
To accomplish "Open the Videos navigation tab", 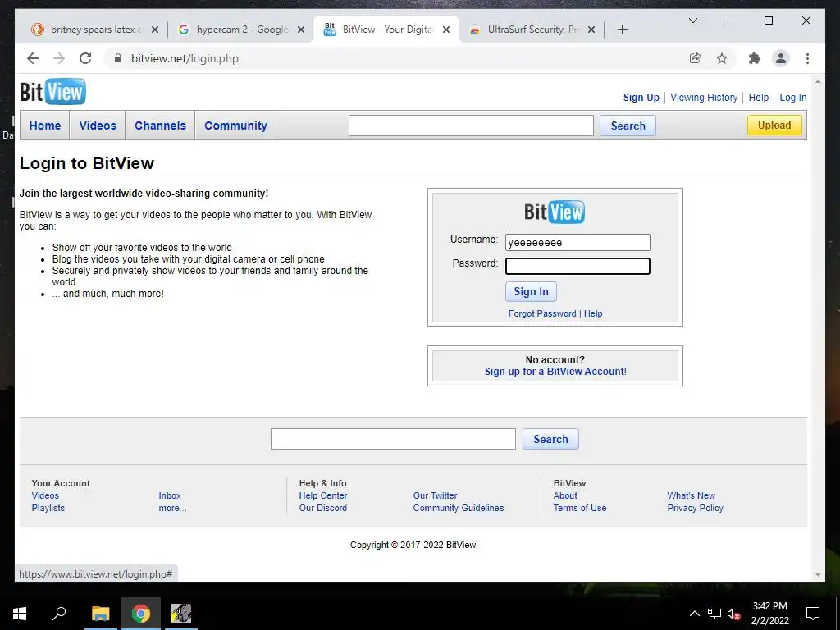I will (x=98, y=126).
